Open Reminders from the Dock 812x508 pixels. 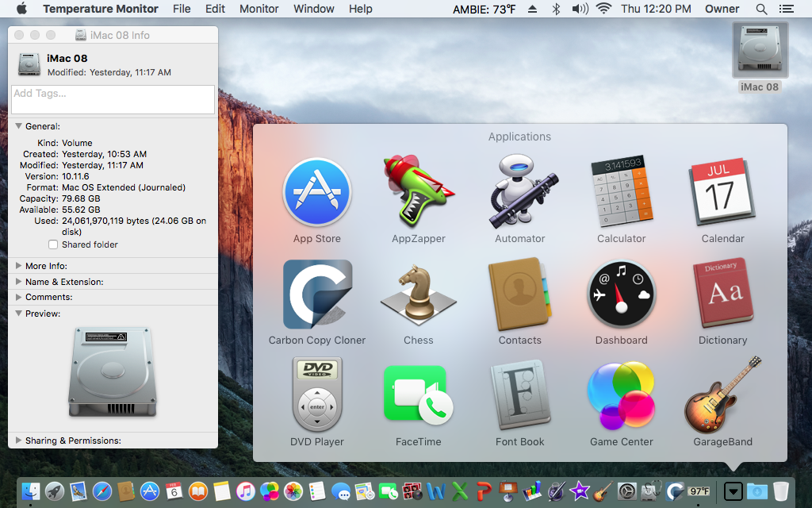tap(317, 491)
